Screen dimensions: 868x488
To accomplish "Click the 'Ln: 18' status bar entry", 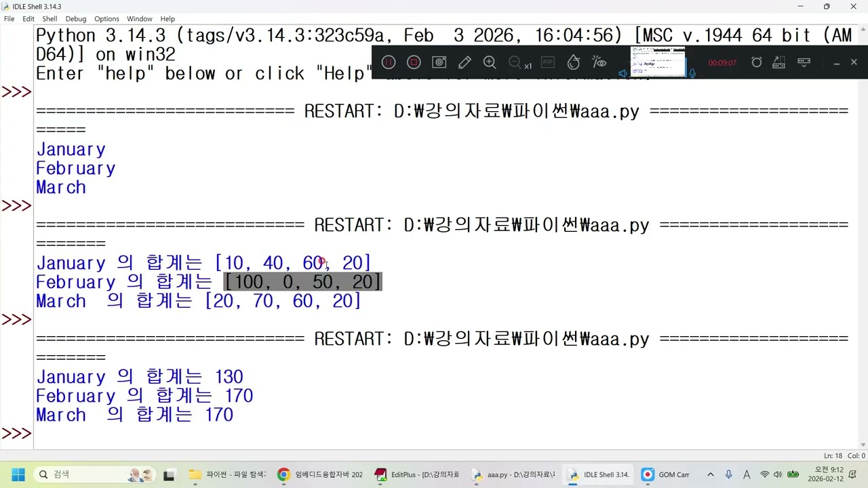I will pos(833,456).
